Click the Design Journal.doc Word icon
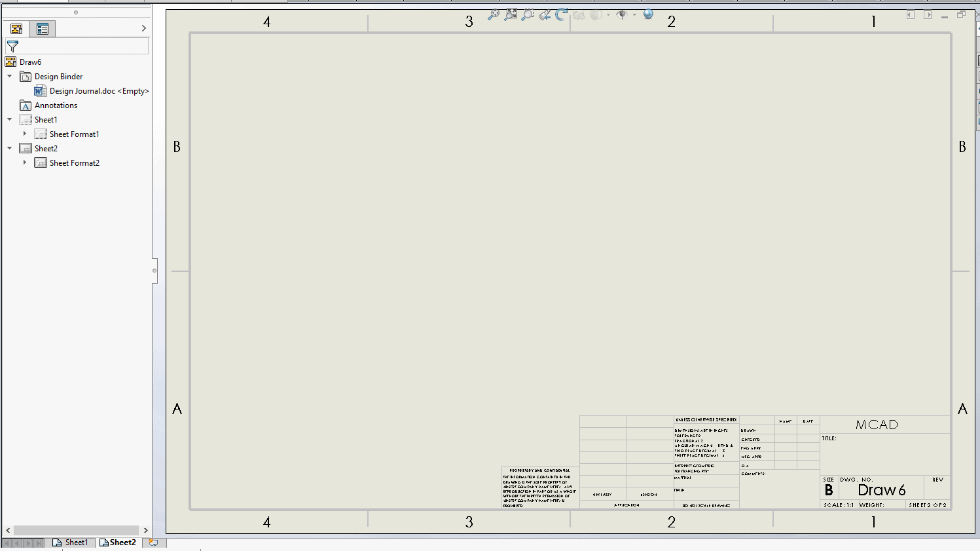 (x=40, y=90)
